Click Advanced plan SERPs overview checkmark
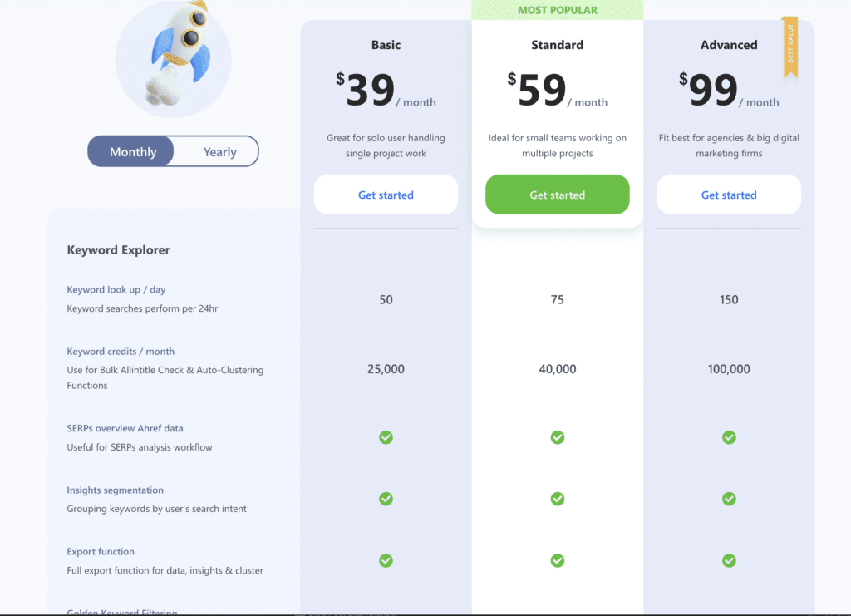 729,437
